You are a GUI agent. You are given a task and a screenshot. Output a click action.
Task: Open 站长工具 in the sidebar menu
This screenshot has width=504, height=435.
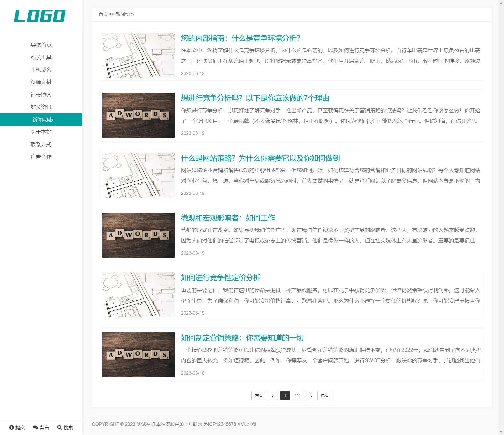point(41,57)
